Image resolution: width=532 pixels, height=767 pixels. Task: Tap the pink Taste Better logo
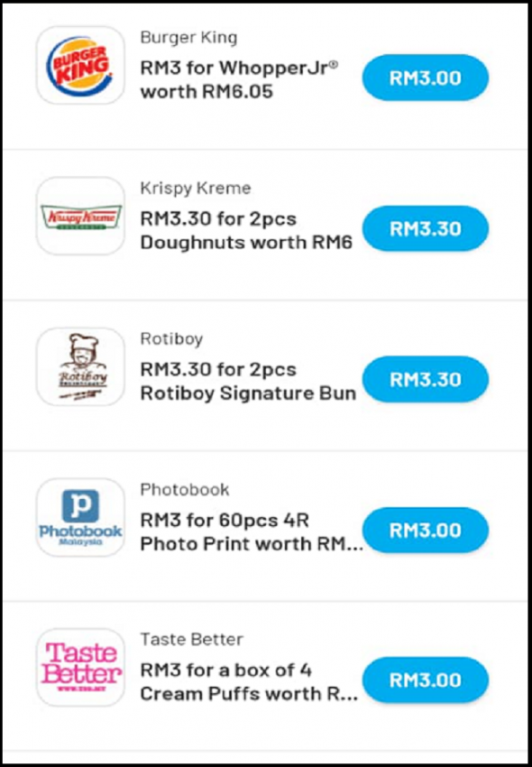point(80,667)
